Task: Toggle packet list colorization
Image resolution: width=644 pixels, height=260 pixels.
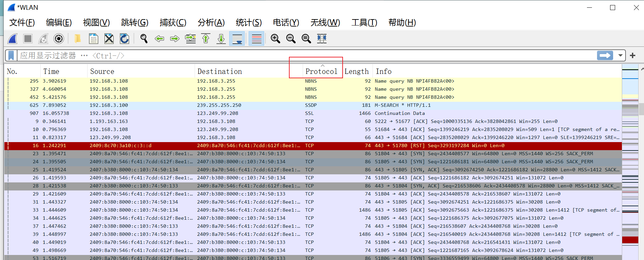Action: (256, 39)
